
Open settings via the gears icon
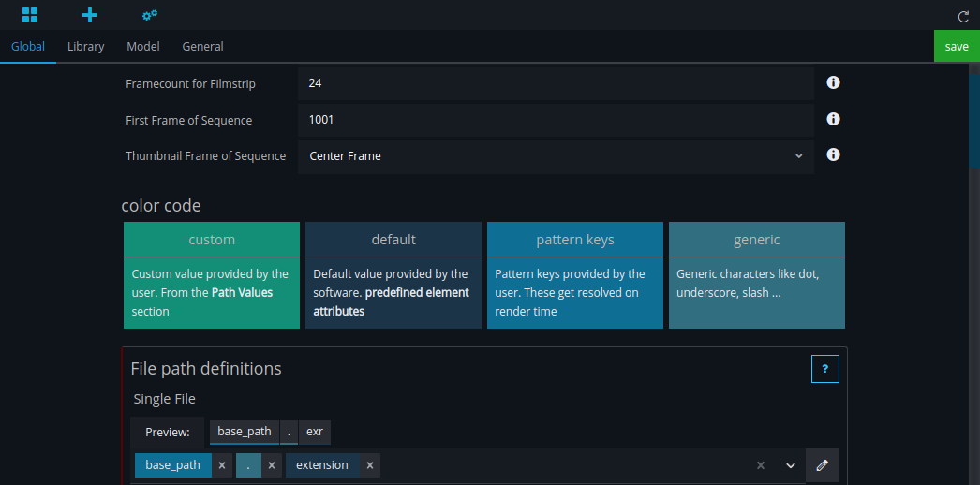(x=149, y=15)
